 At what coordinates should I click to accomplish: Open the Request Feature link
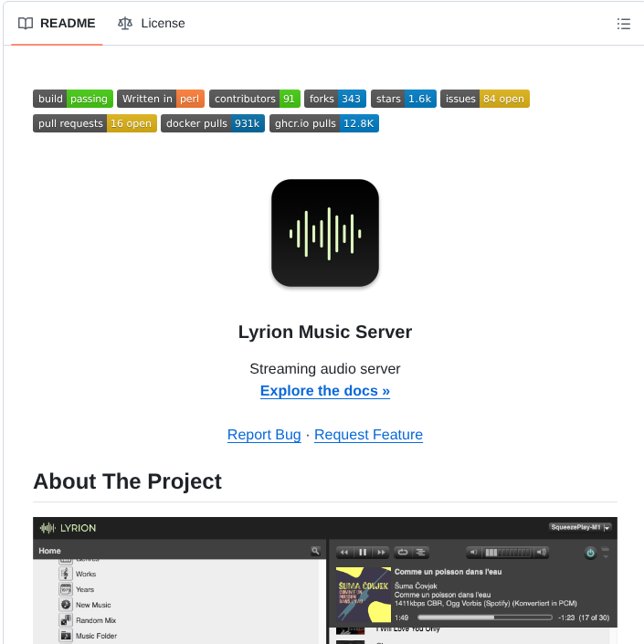[368, 435]
